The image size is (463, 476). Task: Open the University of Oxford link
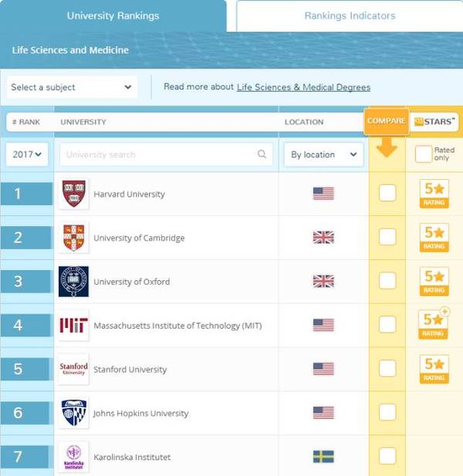(x=131, y=282)
